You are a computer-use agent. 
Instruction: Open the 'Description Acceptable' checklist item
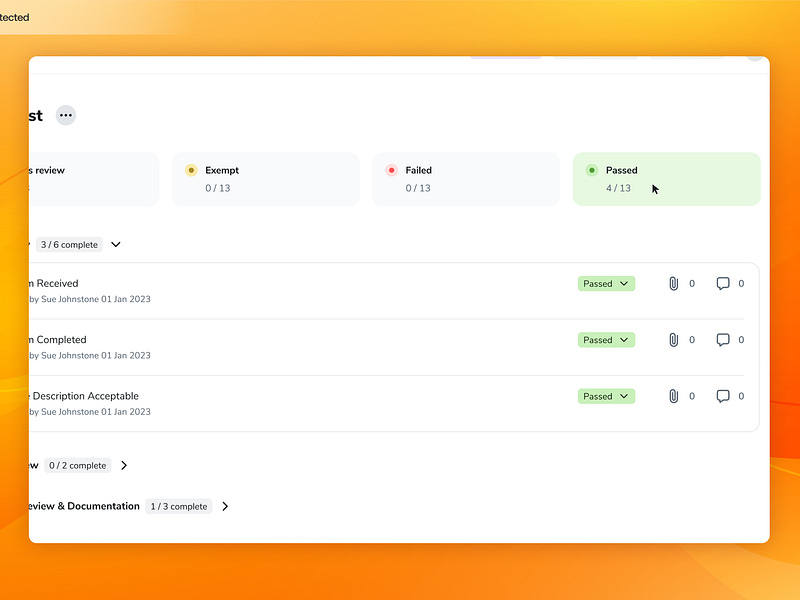click(84, 396)
